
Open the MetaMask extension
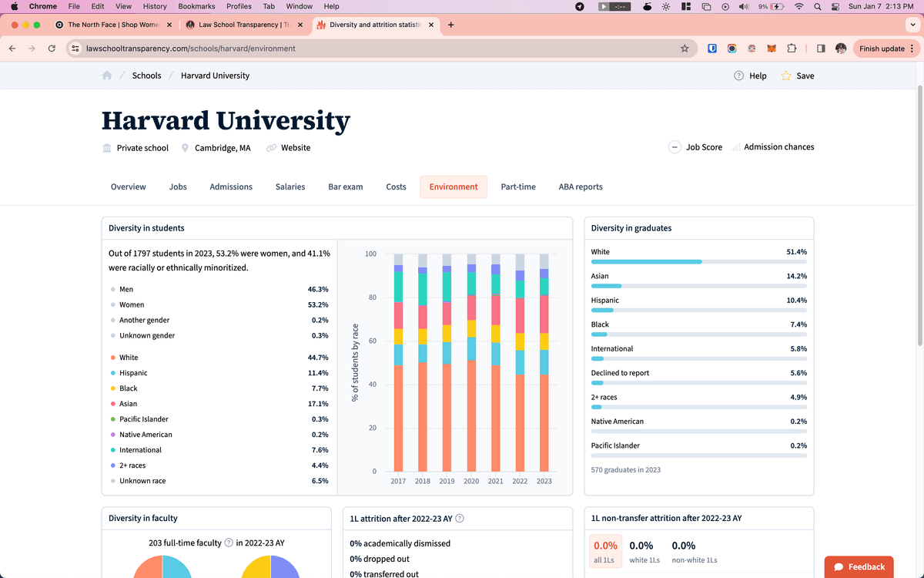(772, 48)
